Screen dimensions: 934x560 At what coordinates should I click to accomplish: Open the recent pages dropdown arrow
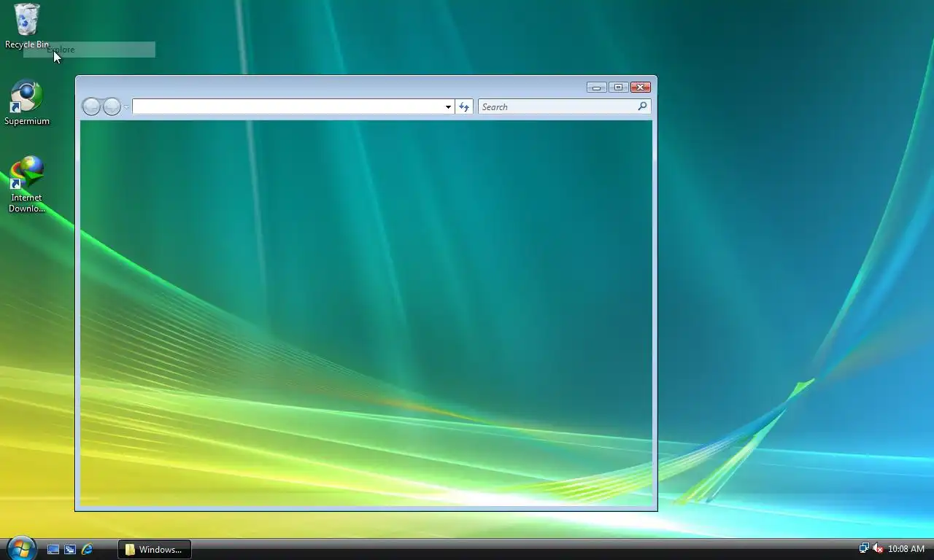coord(126,107)
